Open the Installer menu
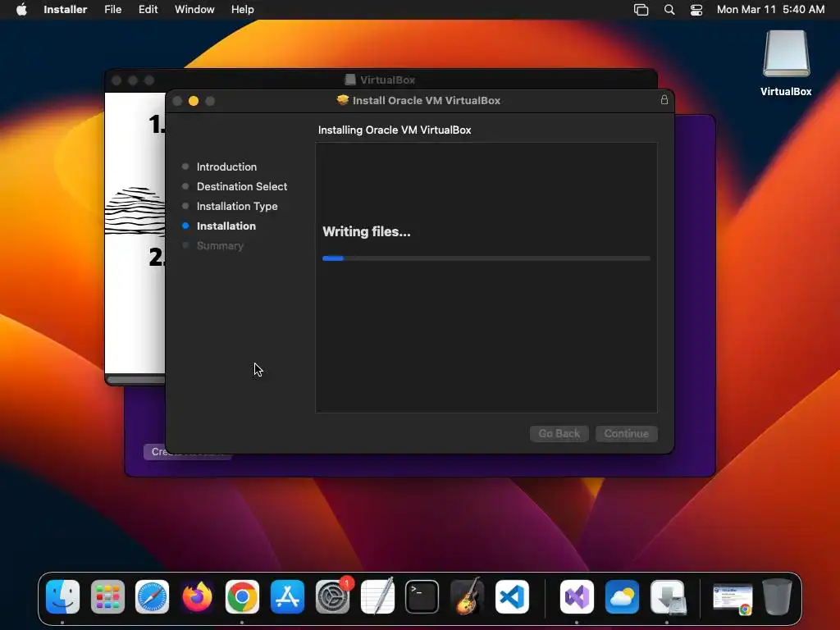Viewport: 840px width, 630px height. [66, 10]
